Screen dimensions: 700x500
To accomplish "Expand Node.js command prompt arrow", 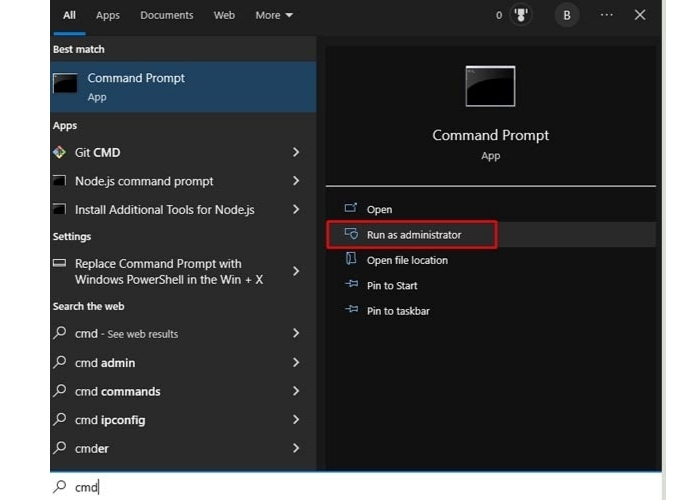I will (x=296, y=181).
